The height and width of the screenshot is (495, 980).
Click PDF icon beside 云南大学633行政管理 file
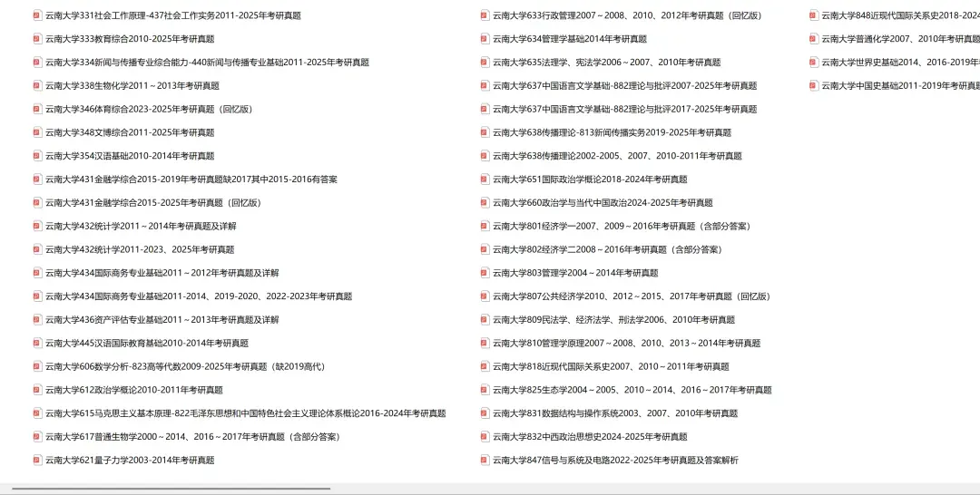tap(485, 15)
